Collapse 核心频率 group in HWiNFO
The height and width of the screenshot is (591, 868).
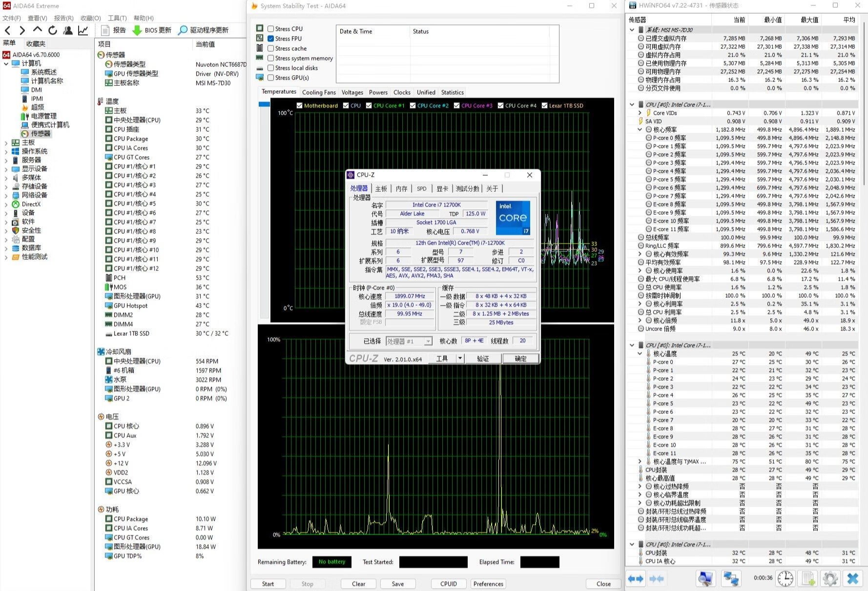[640, 130]
